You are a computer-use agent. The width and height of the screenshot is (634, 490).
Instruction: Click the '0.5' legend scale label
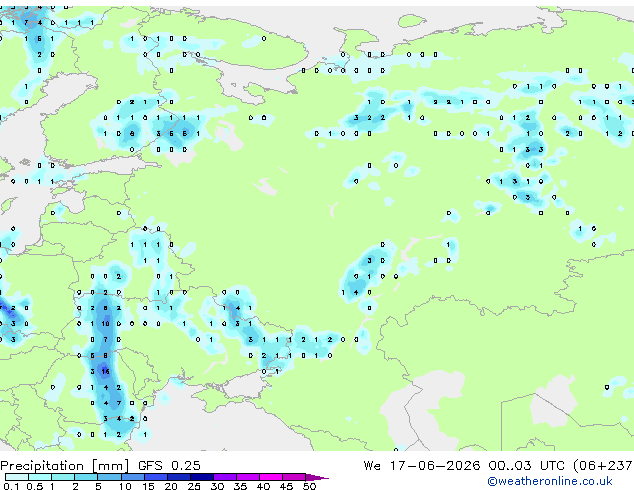[x=34, y=486]
